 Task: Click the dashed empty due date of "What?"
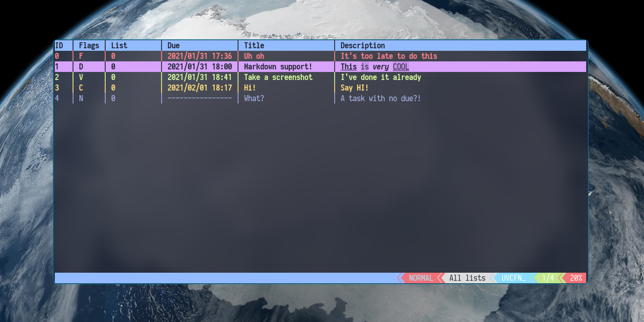(x=200, y=98)
